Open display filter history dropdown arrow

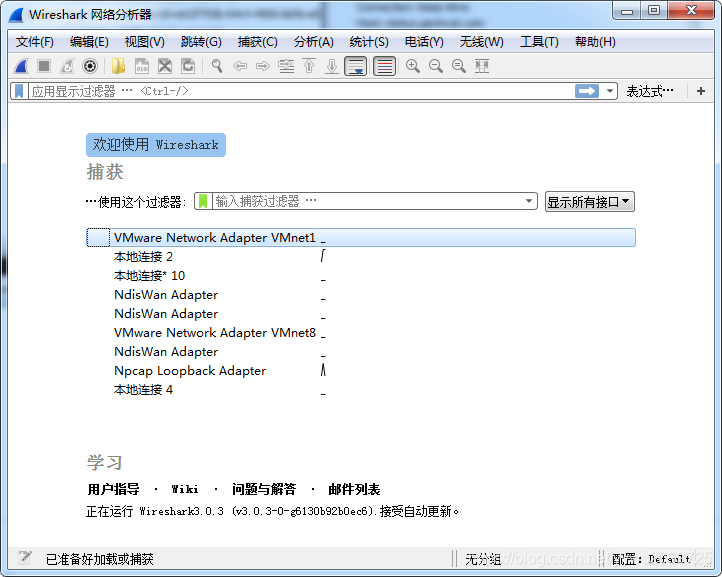click(610, 91)
